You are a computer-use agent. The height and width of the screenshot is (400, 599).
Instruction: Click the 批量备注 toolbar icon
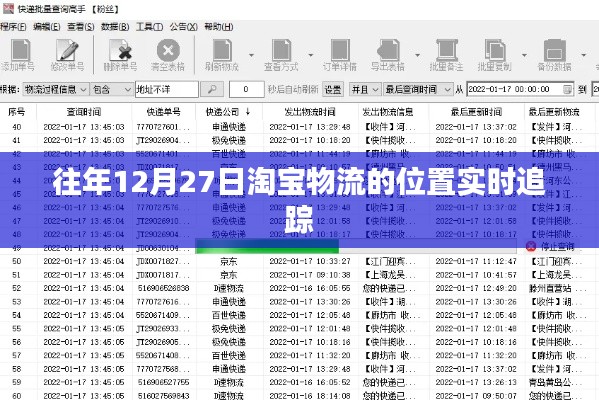click(447, 50)
